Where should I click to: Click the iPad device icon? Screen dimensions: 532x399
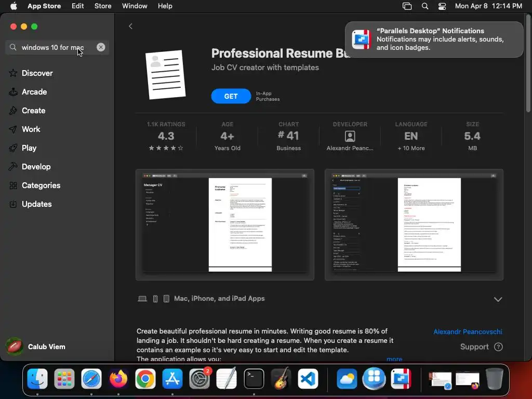166,299
